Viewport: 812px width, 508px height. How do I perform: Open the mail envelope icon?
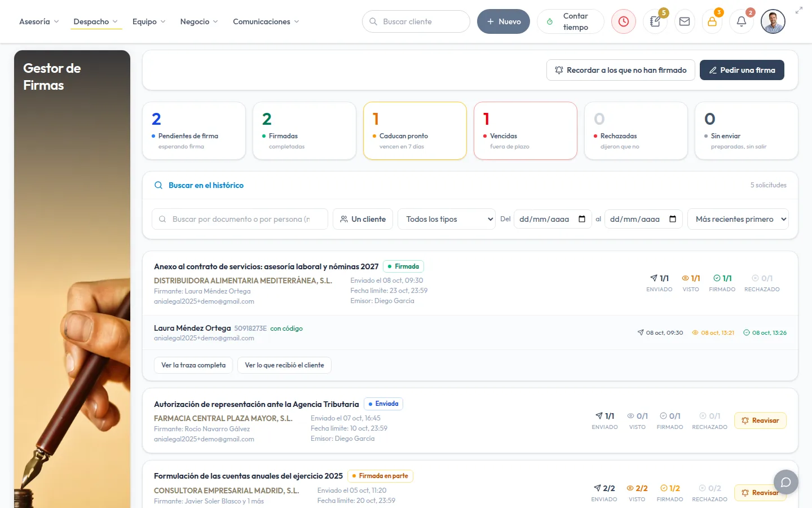coord(685,21)
